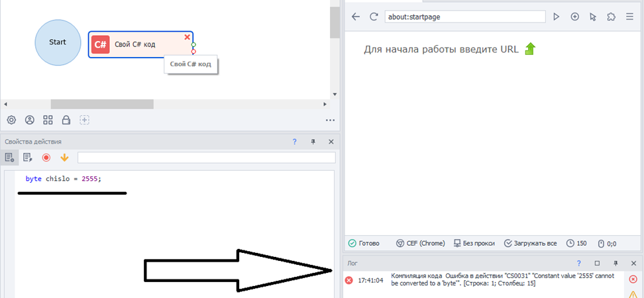Viewport: 644px width, 298px height.
Task: Go back in the built-in browser
Action: pyautogui.click(x=356, y=17)
